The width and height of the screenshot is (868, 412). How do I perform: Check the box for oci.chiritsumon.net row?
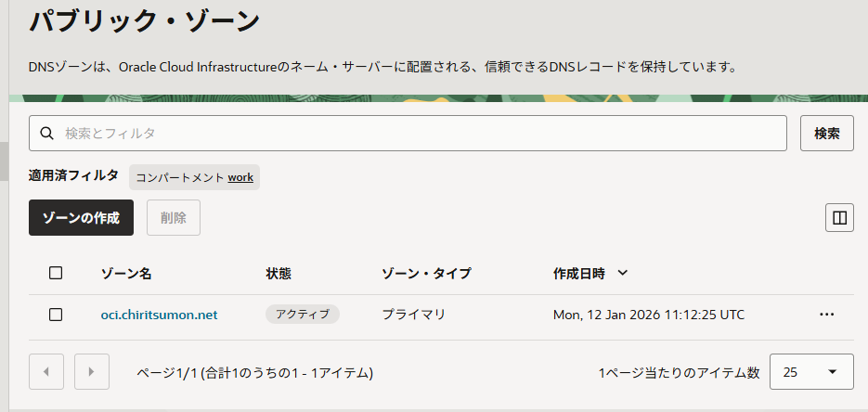click(56, 315)
